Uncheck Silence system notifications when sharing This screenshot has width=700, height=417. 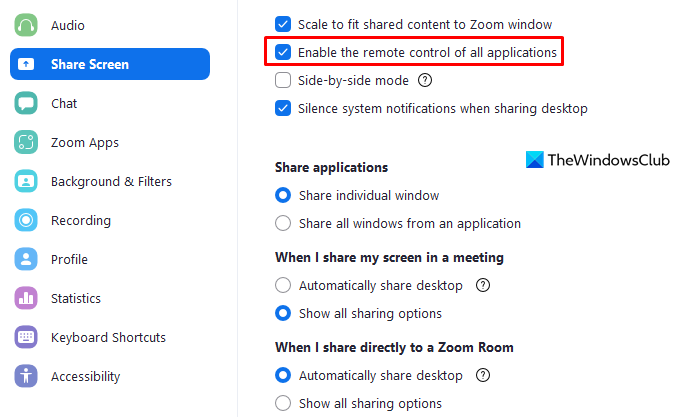(x=284, y=108)
